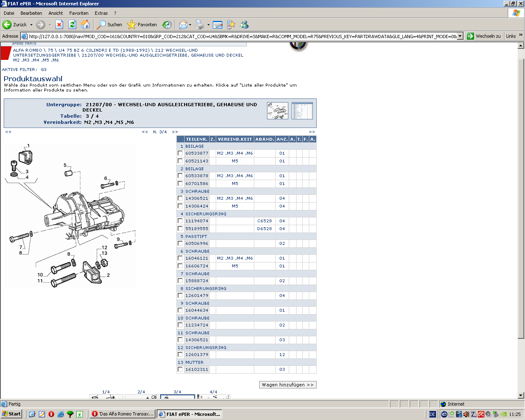Go back with the Zurück button

tap(14, 25)
